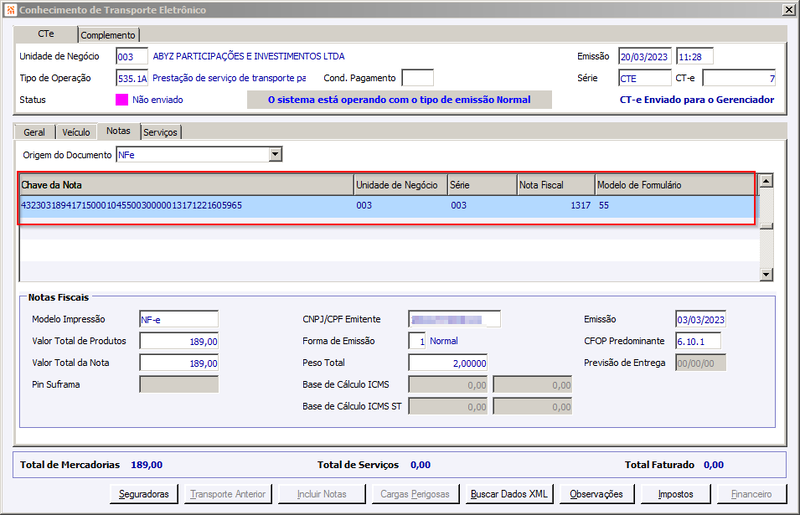Click the Peso Total field 2,00000
The image size is (800, 515).
[x=448, y=363]
